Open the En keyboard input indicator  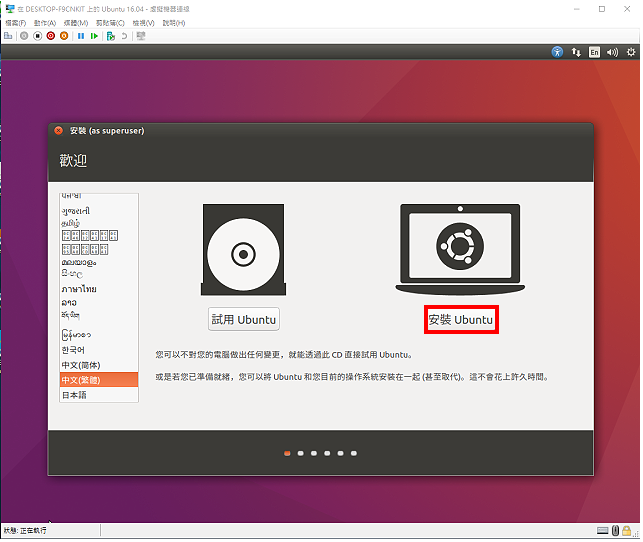pos(594,52)
